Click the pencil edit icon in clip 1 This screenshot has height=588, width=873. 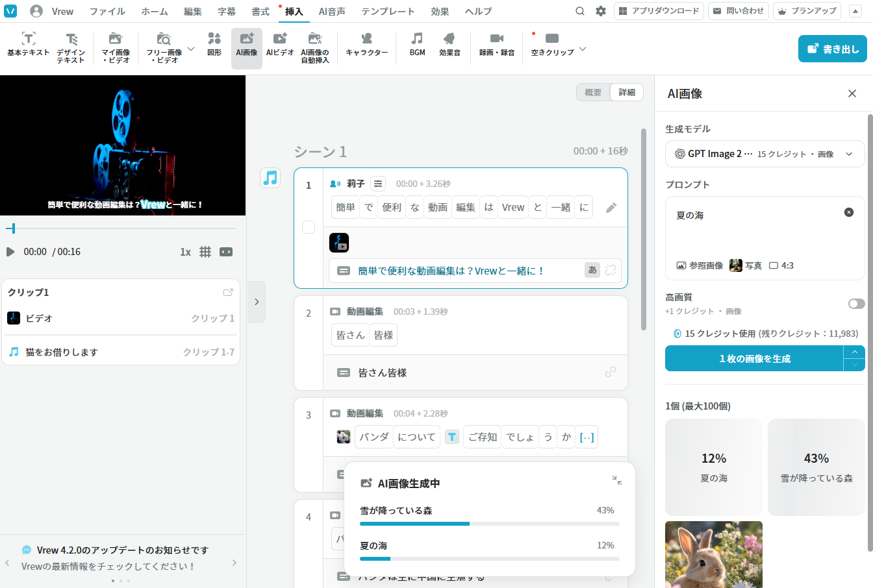611,208
